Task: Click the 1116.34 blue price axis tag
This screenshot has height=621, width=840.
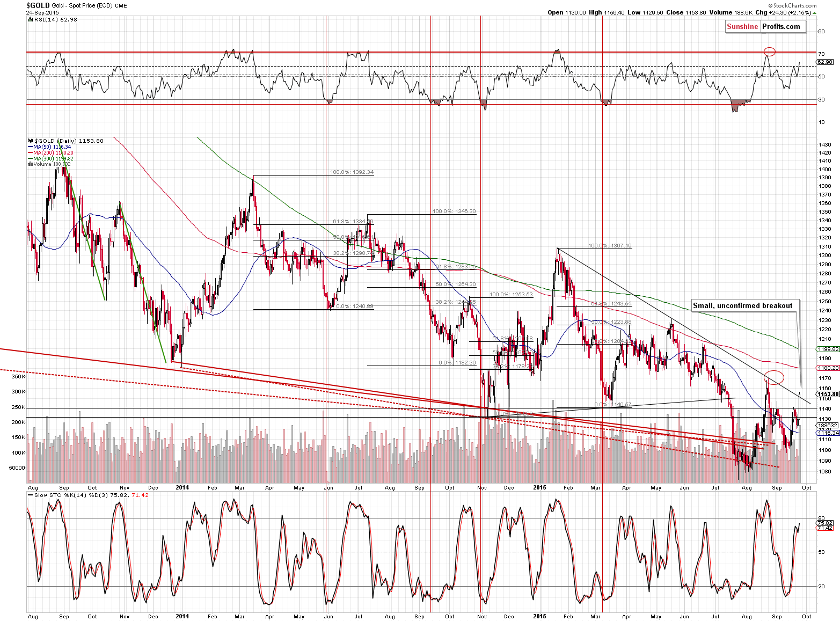Action: 827,433
